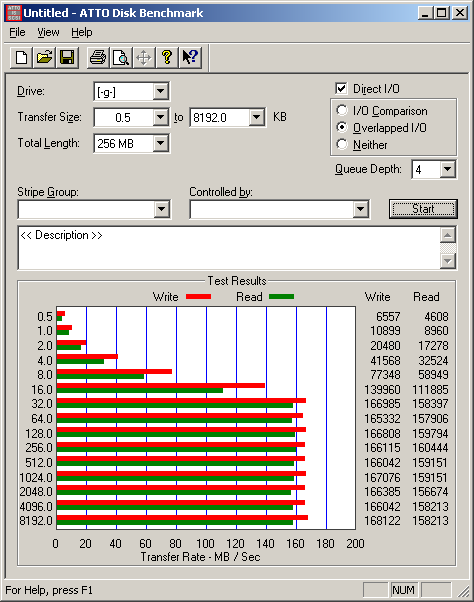Save results with the floppy disk icon
Image resolution: width=474 pixels, height=602 pixels.
(67, 58)
